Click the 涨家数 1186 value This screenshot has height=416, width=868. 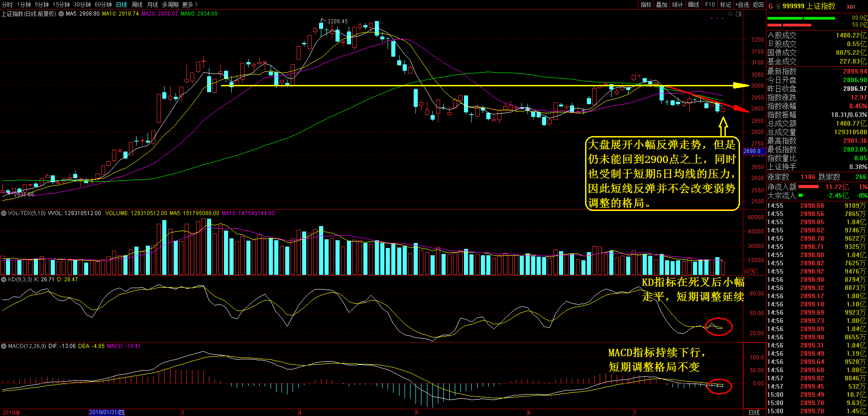point(808,177)
